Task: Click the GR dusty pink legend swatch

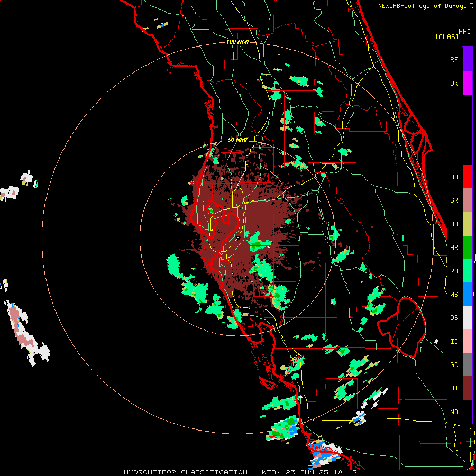Action: tap(467, 200)
